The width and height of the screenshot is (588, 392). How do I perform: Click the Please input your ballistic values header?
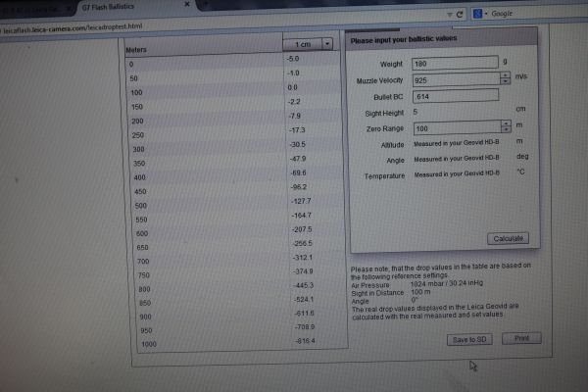tap(404, 39)
